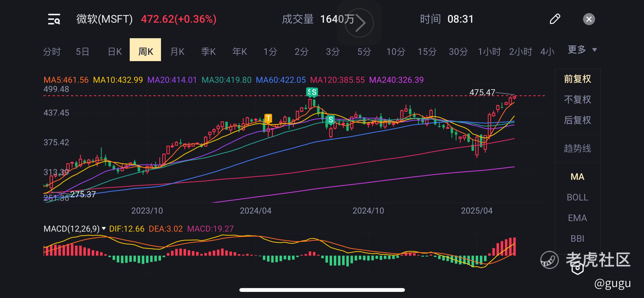Tap the MA60:422.05 legend value
The width and height of the screenshot is (644, 298).
pyautogui.click(x=281, y=80)
